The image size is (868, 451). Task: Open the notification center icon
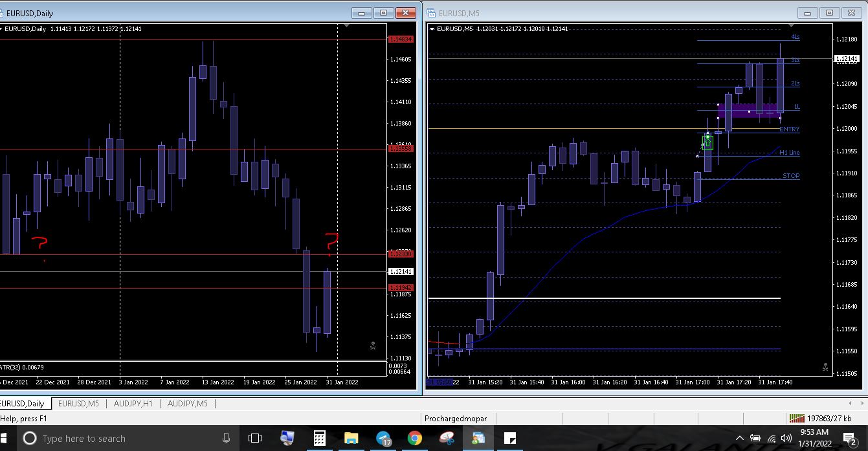coord(849,438)
